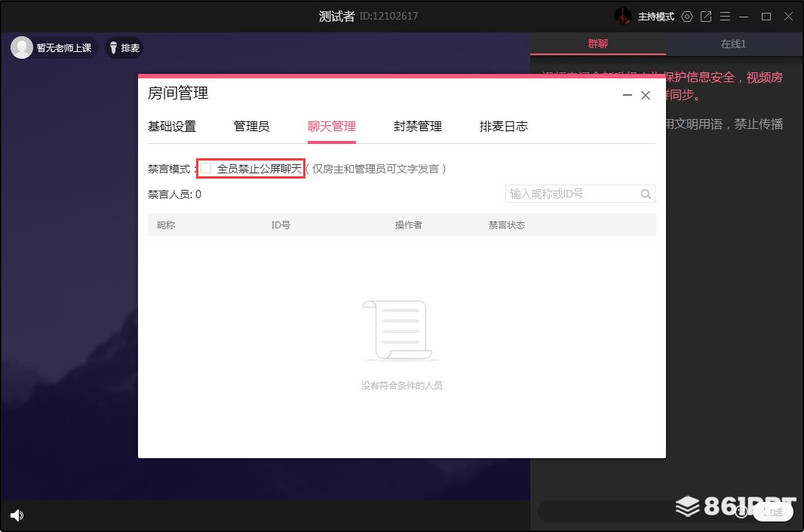The height and width of the screenshot is (532, 804).
Task: Click the 主持模式 label in title bar
Action: pos(656,17)
